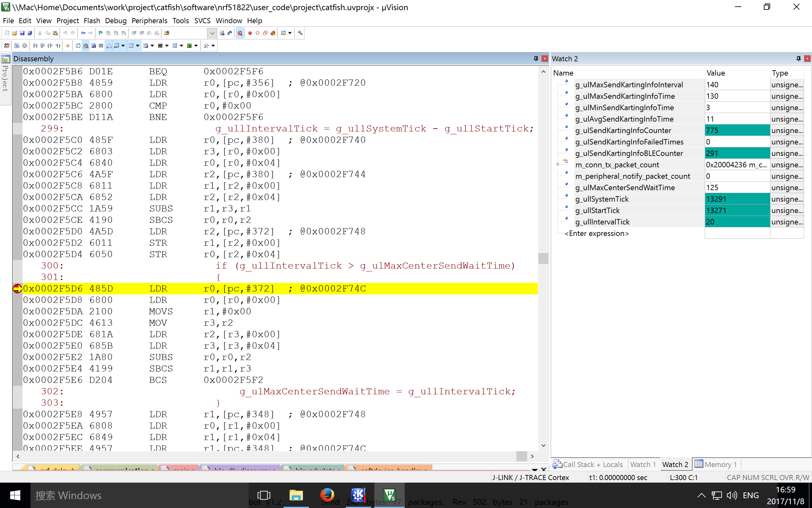
Task: Show next statement with yellow arrow
Action: coord(68,46)
